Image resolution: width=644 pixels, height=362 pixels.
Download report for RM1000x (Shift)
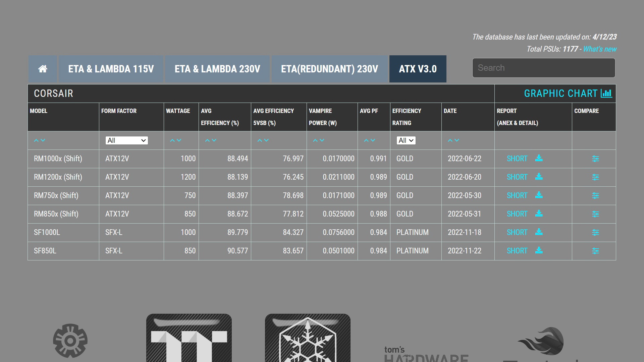coord(539,158)
